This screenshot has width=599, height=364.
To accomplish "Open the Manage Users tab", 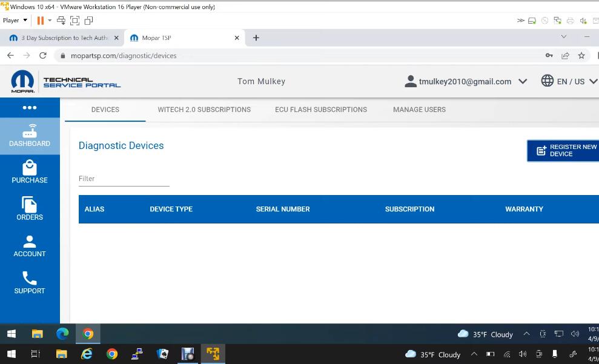I will click(x=420, y=110).
